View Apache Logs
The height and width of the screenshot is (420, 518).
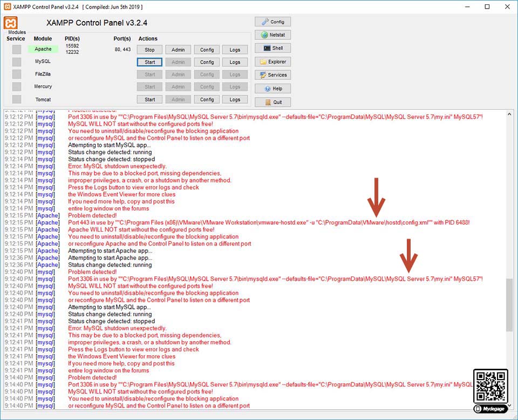coord(235,50)
